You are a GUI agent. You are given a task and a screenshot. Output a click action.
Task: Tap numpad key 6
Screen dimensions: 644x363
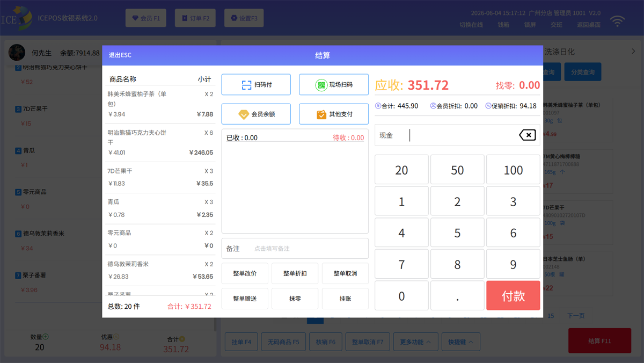(x=513, y=233)
